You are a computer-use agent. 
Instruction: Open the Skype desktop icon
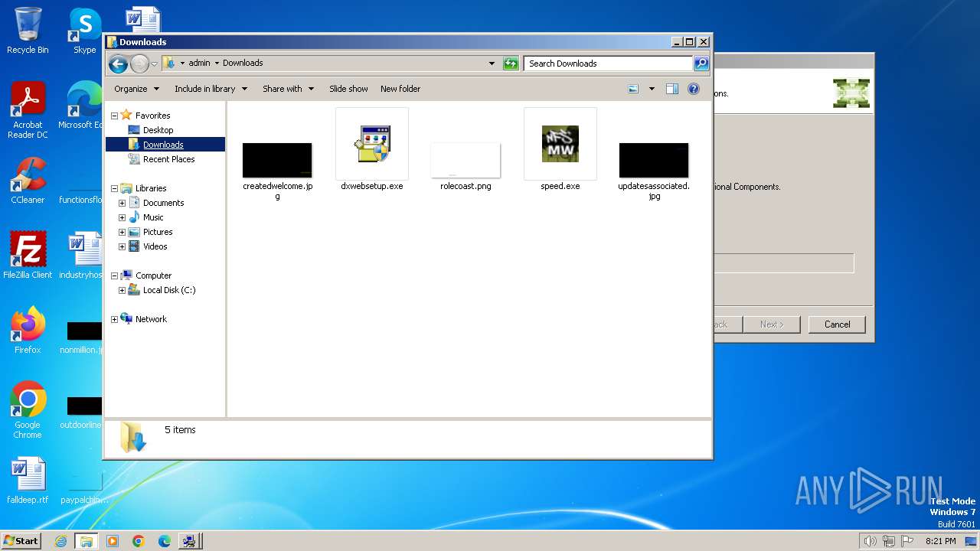pyautogui.click(x=84, y=31)
